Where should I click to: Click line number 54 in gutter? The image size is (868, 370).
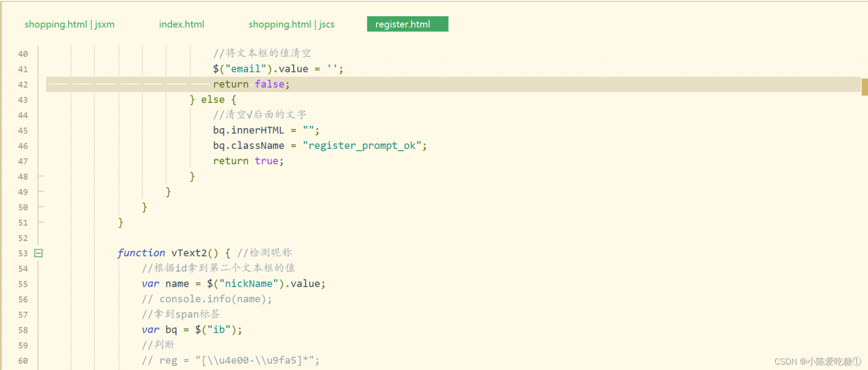[x=23, y=269]
